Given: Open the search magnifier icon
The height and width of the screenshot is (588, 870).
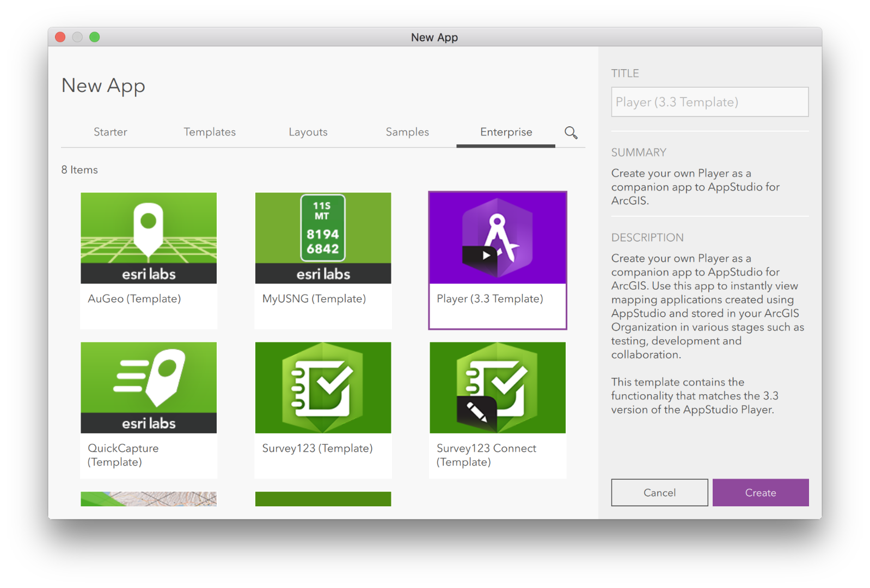Looking at the screenshot, I should coord(571,132).
